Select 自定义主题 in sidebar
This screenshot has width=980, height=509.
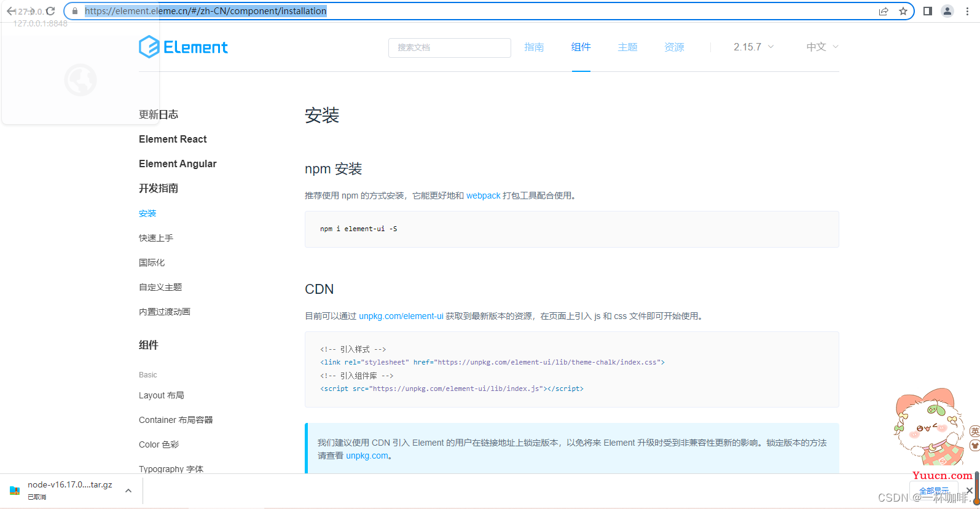tap(160, 287)
